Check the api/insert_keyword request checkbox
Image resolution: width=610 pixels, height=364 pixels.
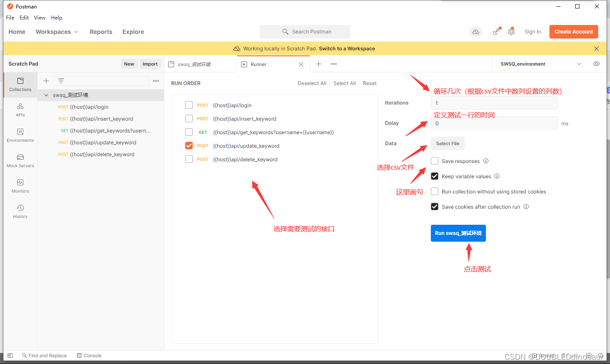tap(189, 119)
